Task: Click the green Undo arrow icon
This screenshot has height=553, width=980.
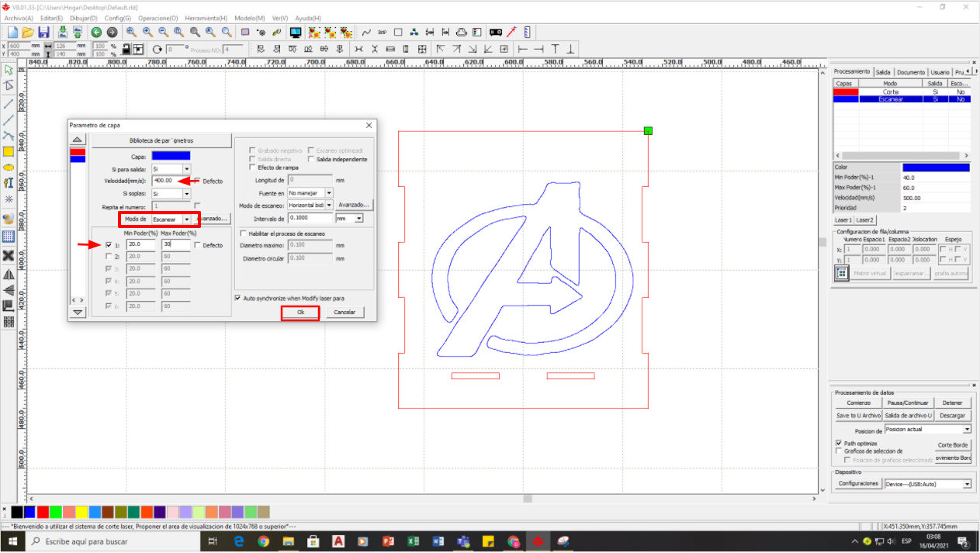Action: [96, 33]
